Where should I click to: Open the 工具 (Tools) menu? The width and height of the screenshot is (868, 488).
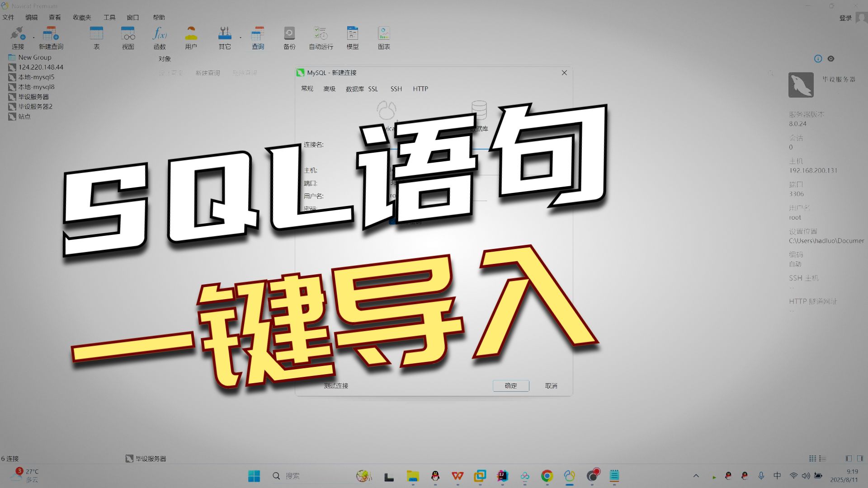pyautogui.click(x=109, y=17)
